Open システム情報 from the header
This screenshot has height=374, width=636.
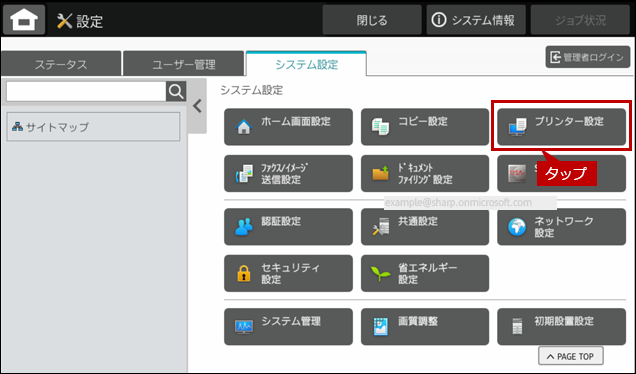coord(476,20)
